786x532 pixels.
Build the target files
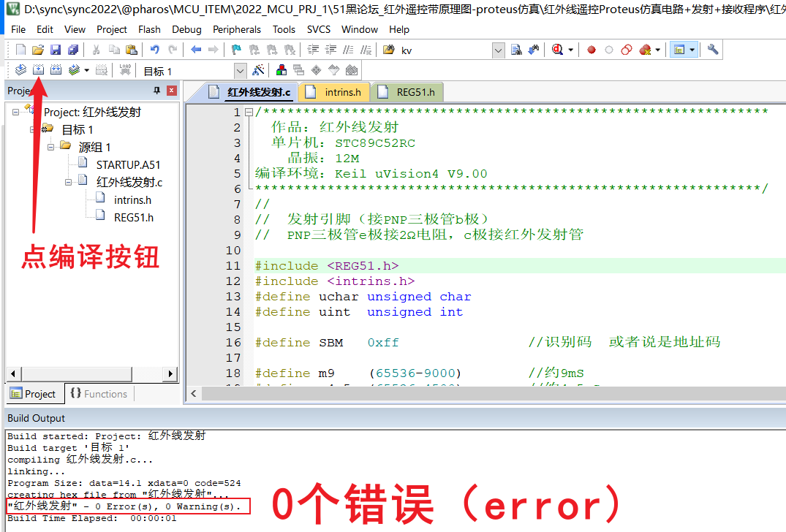click(x=37, y=69)
